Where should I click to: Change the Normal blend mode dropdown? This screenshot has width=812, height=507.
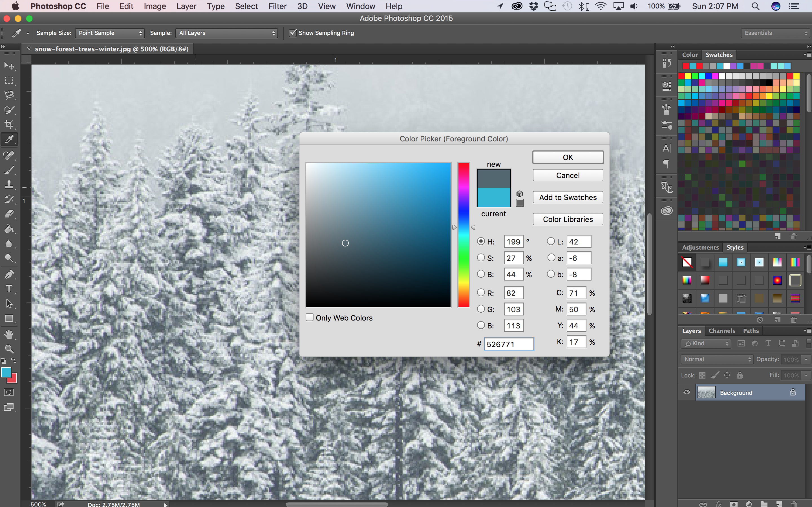click(716, 359)
